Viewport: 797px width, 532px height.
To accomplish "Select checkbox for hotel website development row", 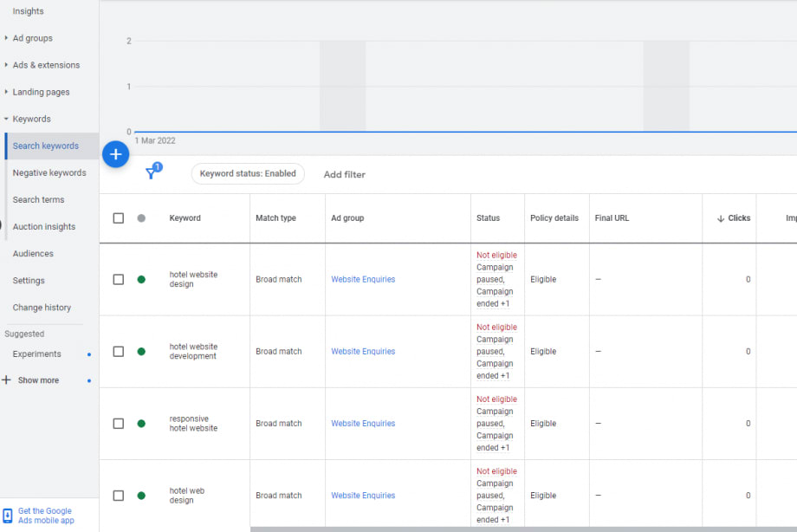I will tap(119, 352).
